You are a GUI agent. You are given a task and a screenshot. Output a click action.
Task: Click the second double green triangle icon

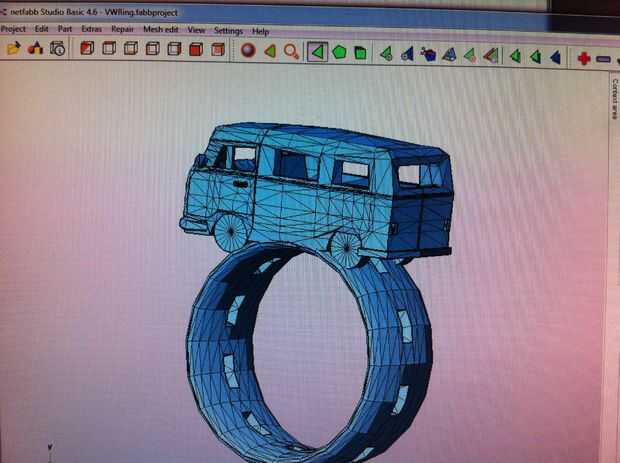pyautogui.click(x=535, y=57)
